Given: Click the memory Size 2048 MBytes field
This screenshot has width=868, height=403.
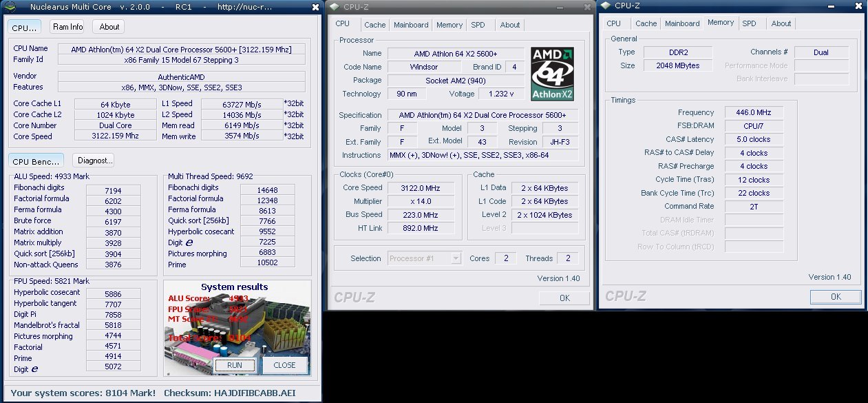Looking at the screenshot, I should pyautogui.click(x=678, y=65).
